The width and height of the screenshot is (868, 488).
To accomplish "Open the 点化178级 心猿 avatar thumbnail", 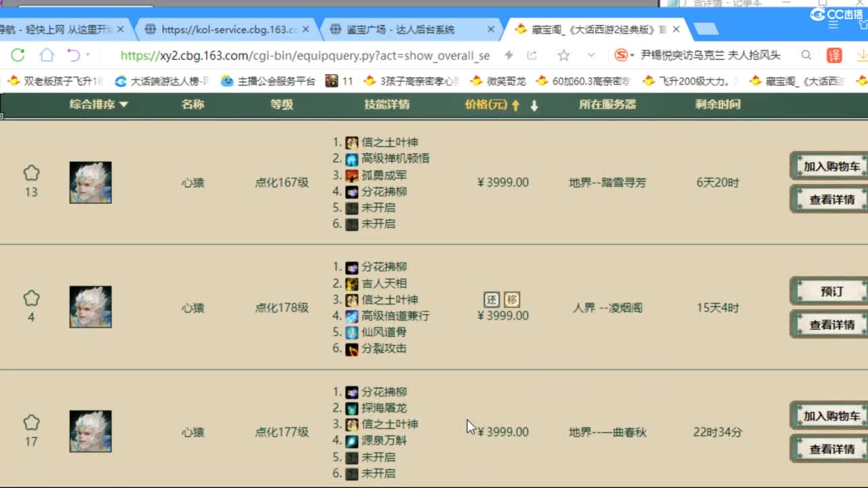I will point(90,307).
